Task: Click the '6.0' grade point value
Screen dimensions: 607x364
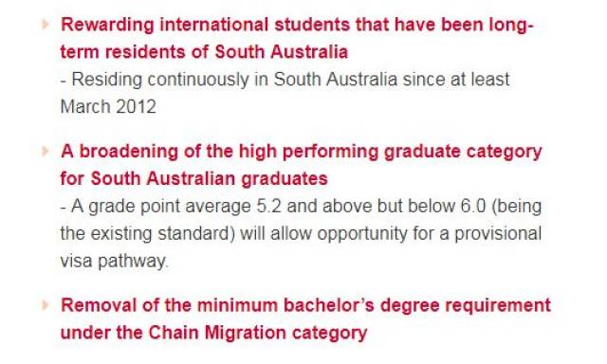Action: click(473, 207)
